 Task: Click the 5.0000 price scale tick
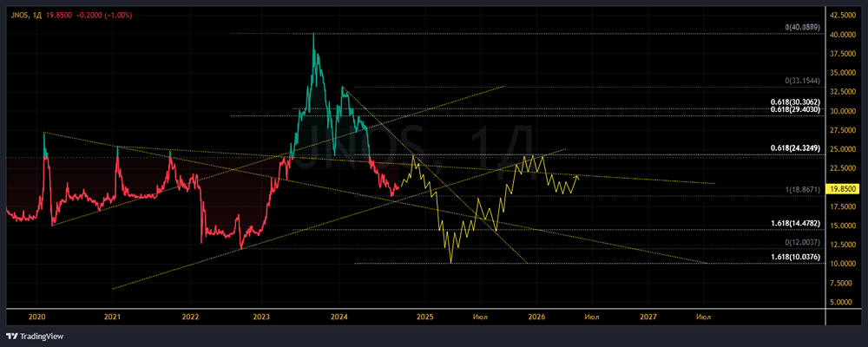pos(843,302)
